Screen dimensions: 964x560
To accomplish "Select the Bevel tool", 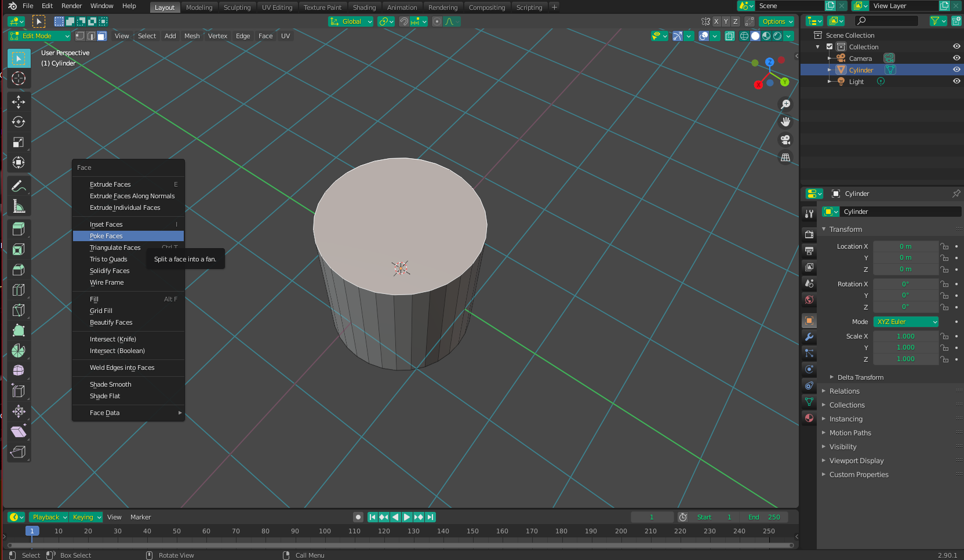I will (19, 270).
